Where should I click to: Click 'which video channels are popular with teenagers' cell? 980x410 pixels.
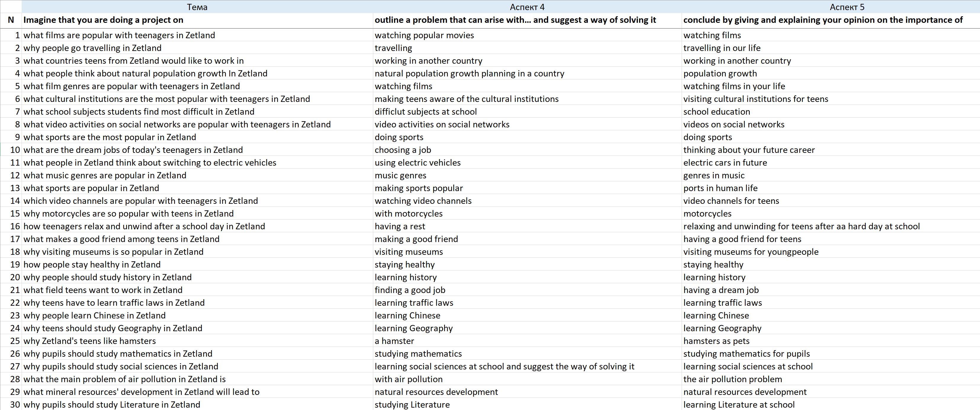point(197,201)
